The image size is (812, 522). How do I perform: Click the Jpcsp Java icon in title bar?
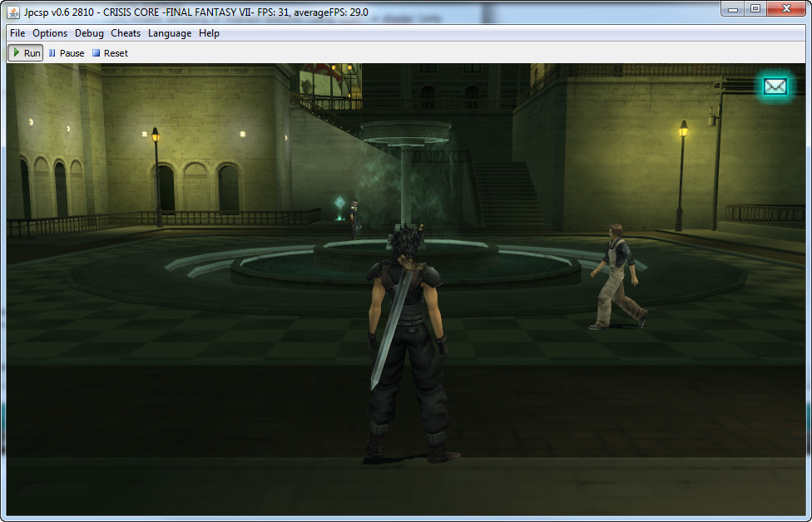click(x=13, y=12)
